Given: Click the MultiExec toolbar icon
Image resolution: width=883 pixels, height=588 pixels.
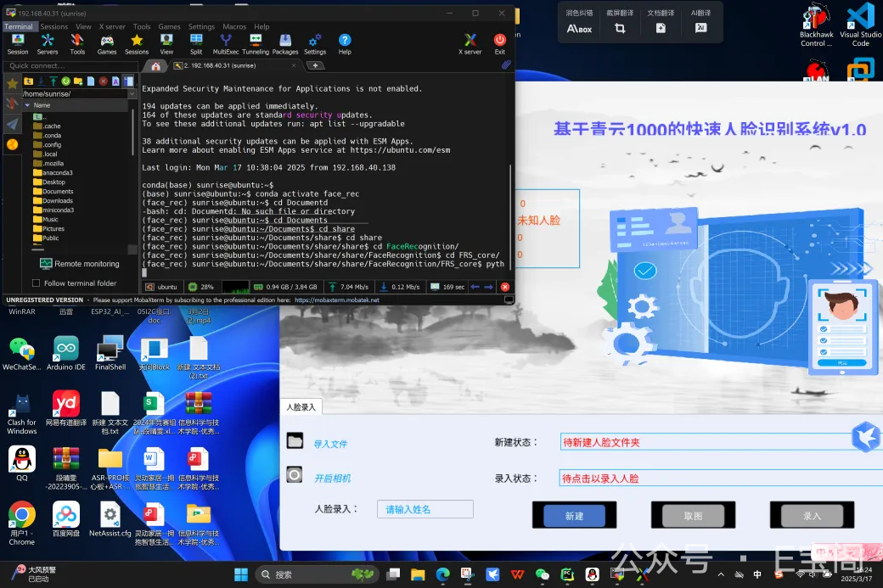Looking at the screenshot, I should coord(226,42).
